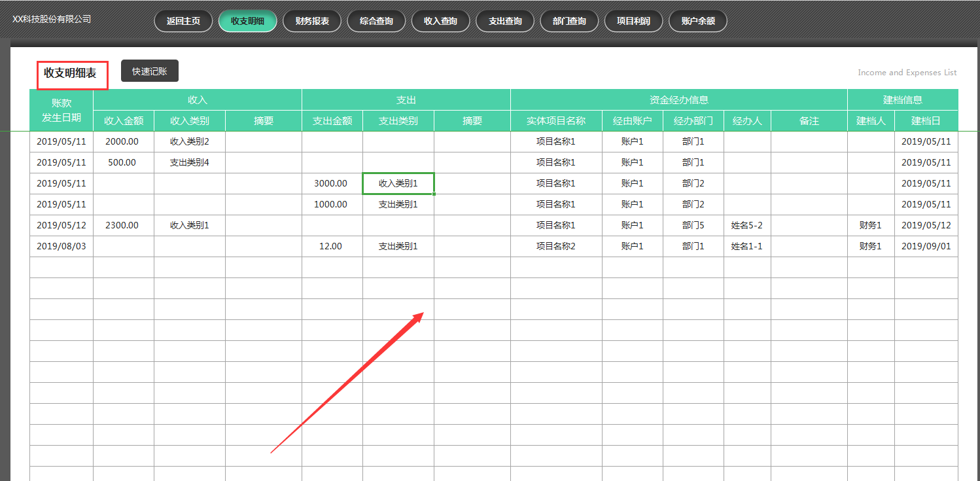
Task: Open the 财务报表 page
Action: click(x=312, y=20)
